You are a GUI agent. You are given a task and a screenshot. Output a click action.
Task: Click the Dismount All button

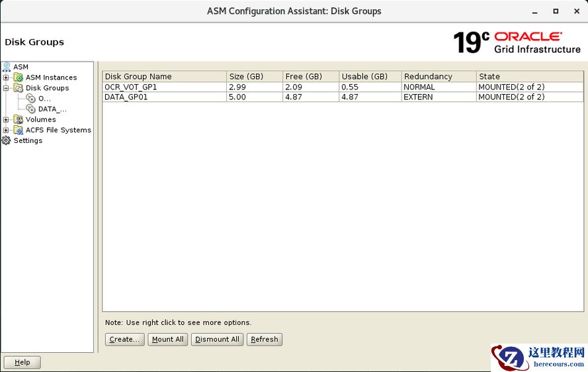(x=217, y=340)
